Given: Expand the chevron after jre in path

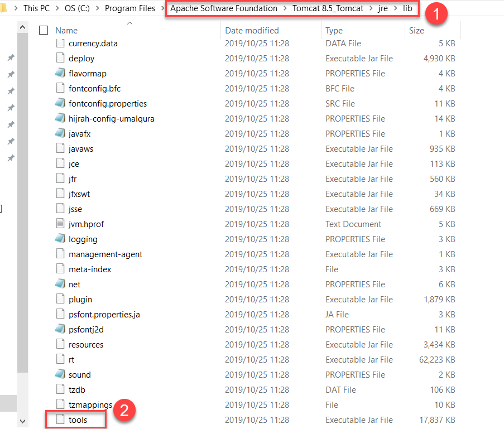Looking at the screenshot, I should tap(395, 8).
